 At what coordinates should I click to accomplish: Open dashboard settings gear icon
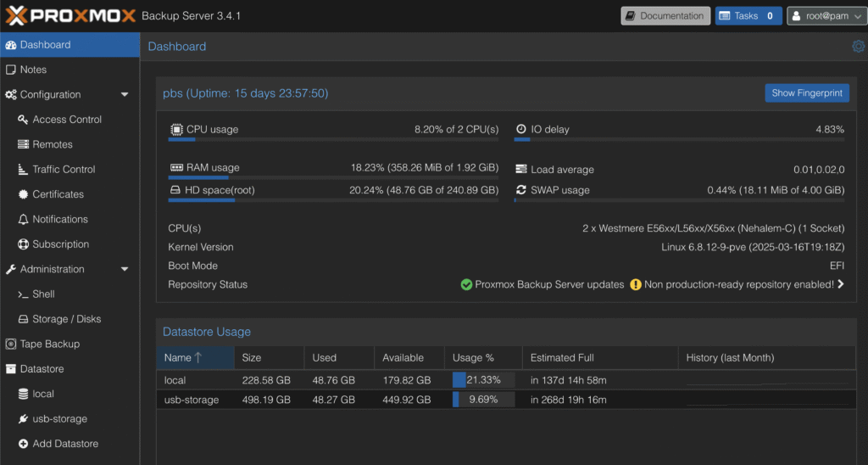click(x=858, y=46)
